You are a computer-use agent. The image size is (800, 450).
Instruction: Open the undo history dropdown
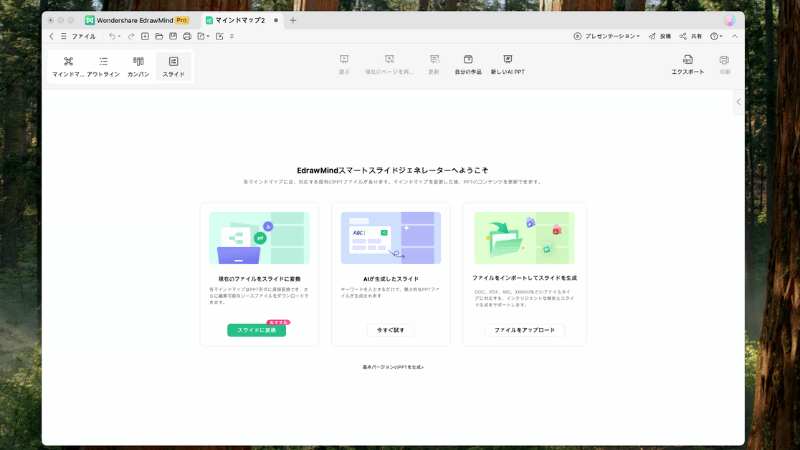click(x=119, y=36)
